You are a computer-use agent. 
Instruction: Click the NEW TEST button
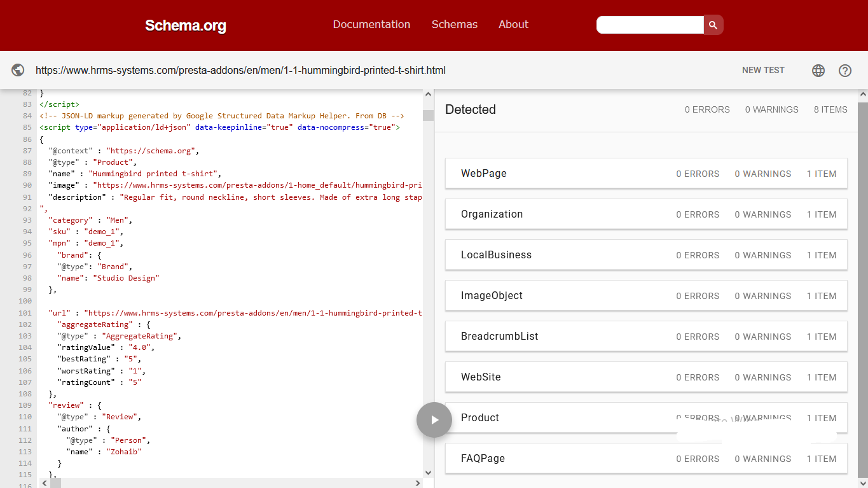coord(763,70)
